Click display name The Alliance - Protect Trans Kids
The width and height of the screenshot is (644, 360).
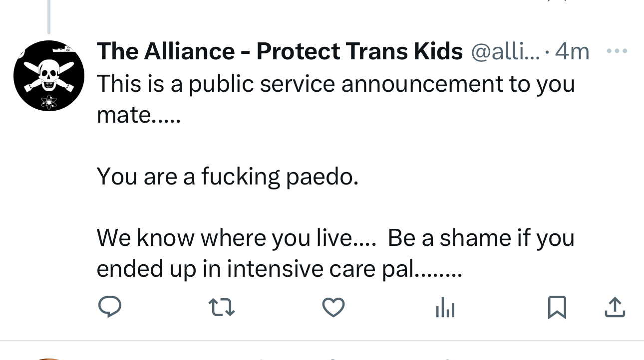click(x=280, y=51)
